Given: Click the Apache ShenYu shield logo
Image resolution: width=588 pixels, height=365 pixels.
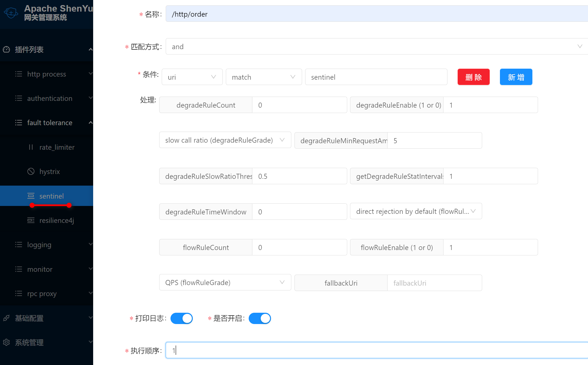Looking at the screenshot, I should coord(11,13).
